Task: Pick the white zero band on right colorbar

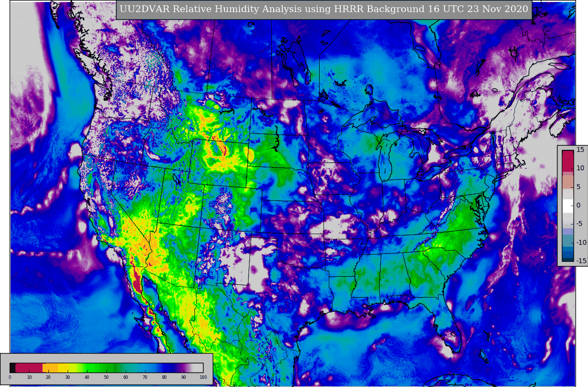Action: (x=568, y=206)
